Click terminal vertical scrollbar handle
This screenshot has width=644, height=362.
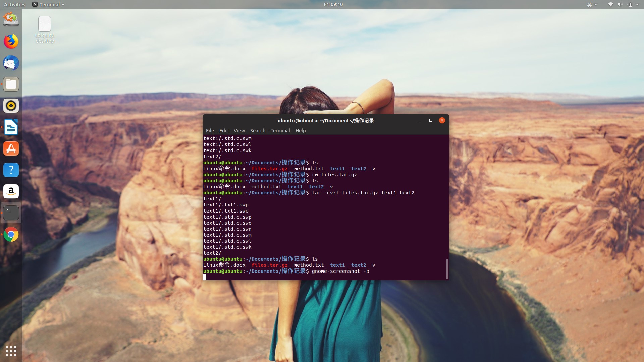coord(447,269)
